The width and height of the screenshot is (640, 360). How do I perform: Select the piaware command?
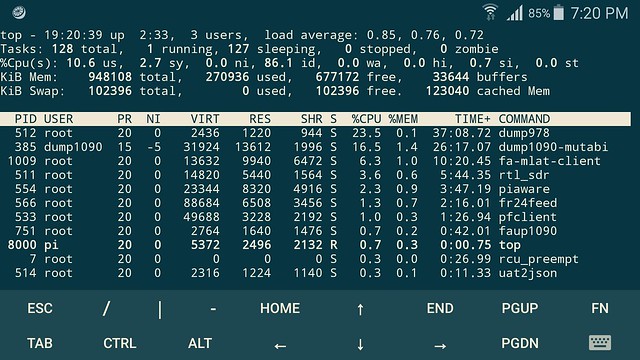[524, 189]
